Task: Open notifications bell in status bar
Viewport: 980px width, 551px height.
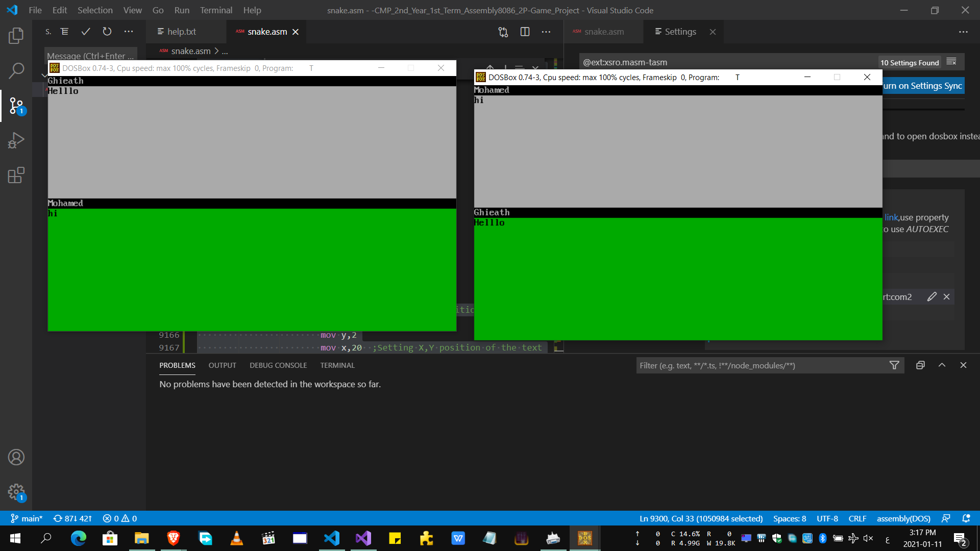Action: click(966, 518)
